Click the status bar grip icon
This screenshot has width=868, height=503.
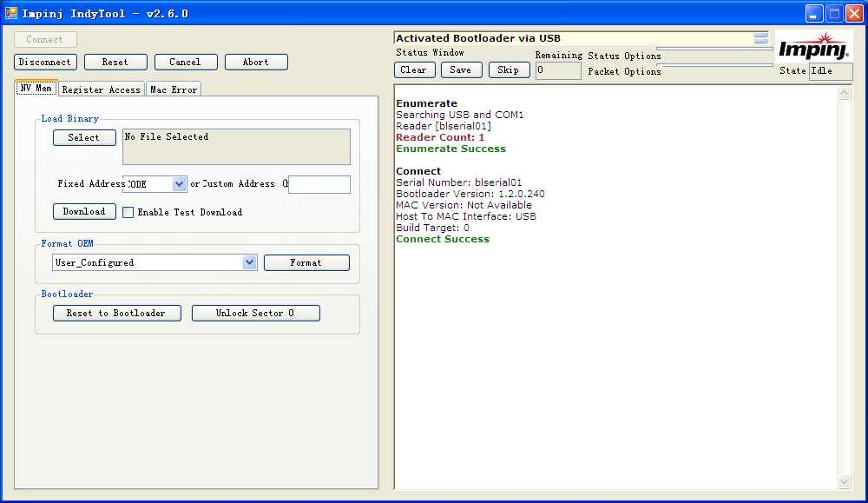pyautogui.click(x=760, y=37)
